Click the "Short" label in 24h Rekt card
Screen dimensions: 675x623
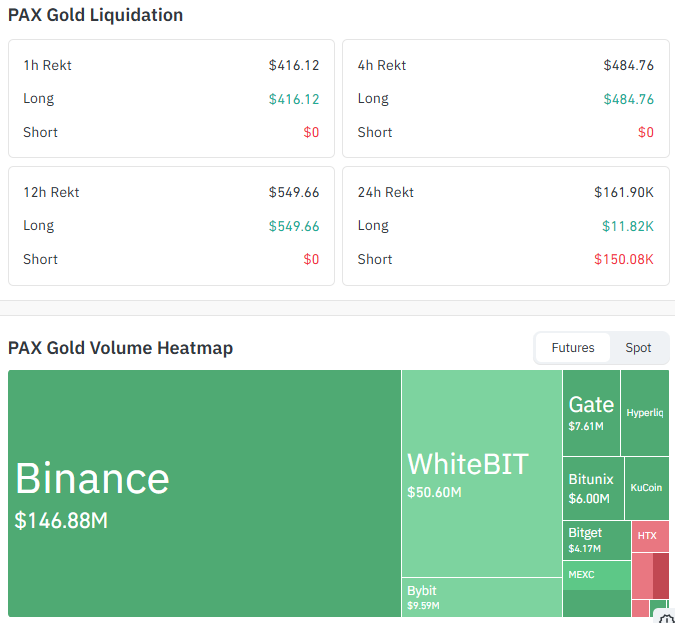point(375,259)
